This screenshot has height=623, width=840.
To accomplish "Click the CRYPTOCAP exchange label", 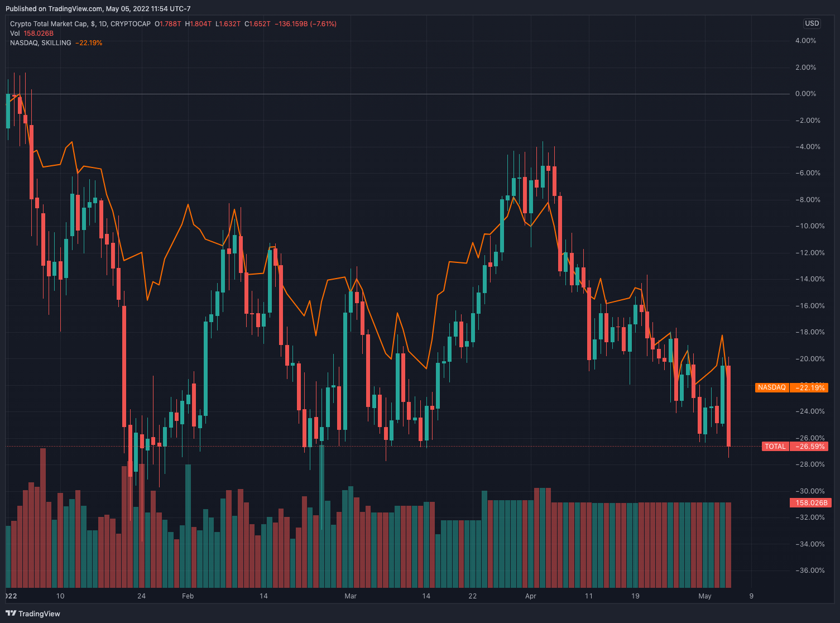I will [x=131, y=24].
